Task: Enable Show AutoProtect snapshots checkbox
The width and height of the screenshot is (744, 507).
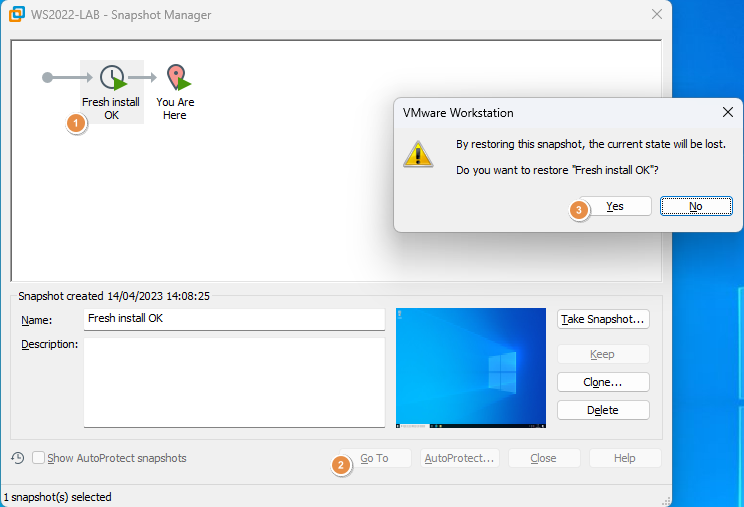Action: (x=38, y=458)
